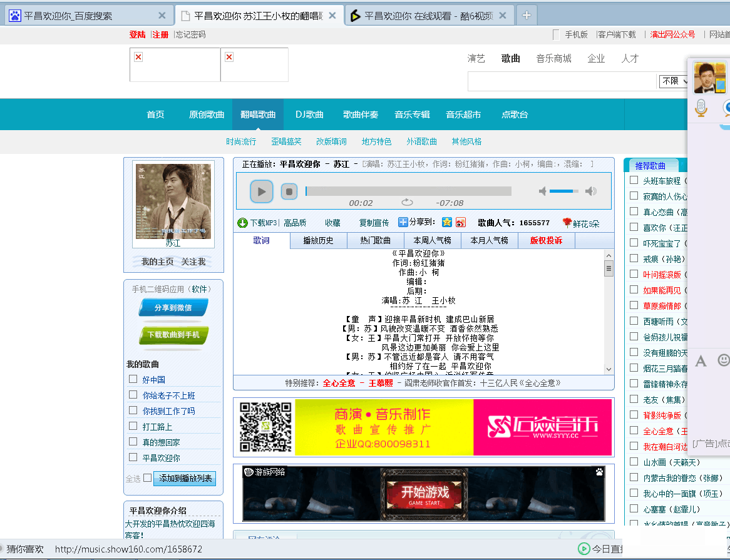Image resolution: width=730 pixels, height=560 pixels.
Task: Switch to the 播放历史 tab
Action: point(318,240)
